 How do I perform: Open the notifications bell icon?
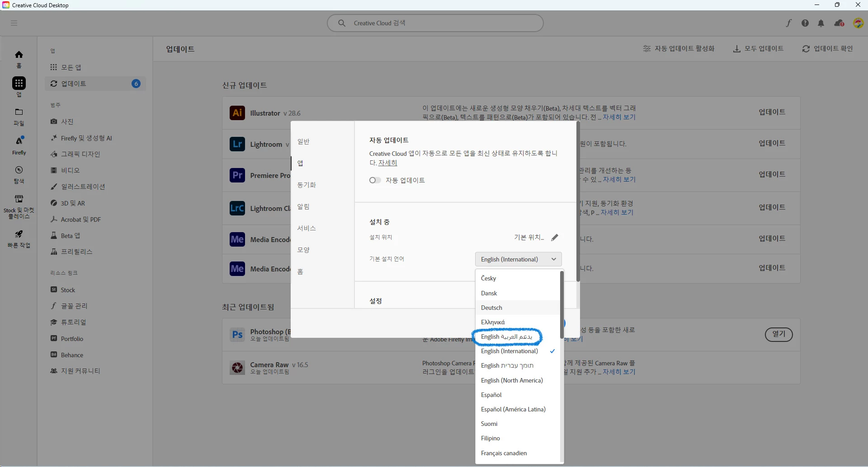[x=821, y=23]
